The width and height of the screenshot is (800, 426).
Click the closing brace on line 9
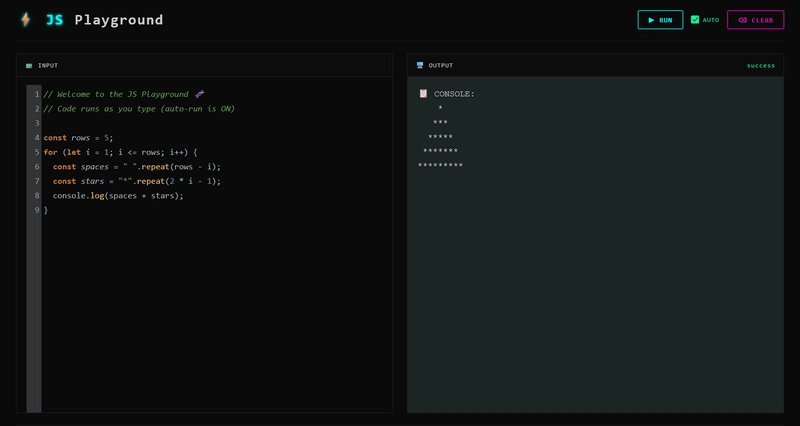tap(46, 210)
